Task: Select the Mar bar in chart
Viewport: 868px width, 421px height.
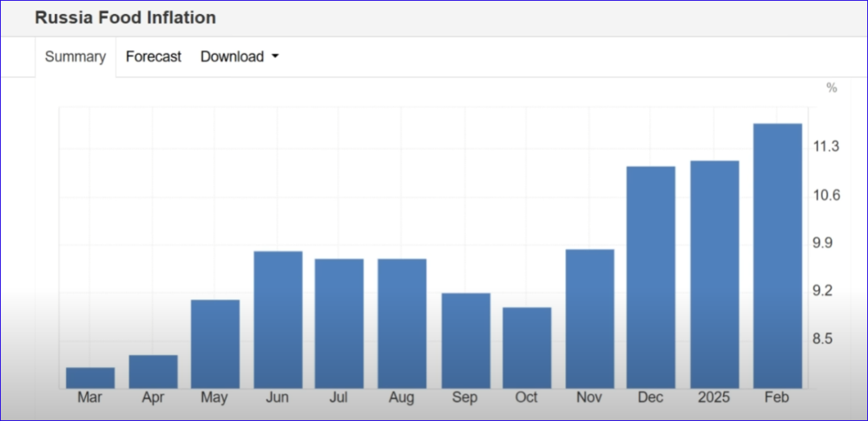Action: pos(90,378)
